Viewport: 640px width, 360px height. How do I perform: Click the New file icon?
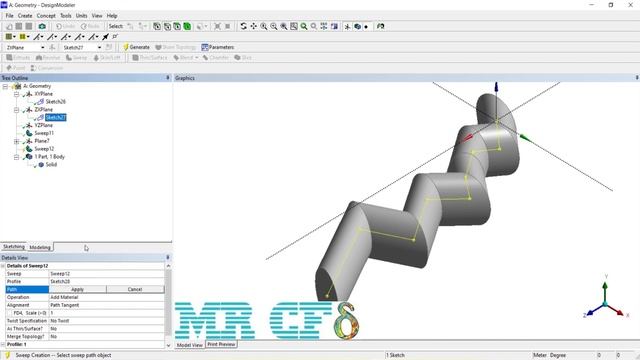coord(9,26)
